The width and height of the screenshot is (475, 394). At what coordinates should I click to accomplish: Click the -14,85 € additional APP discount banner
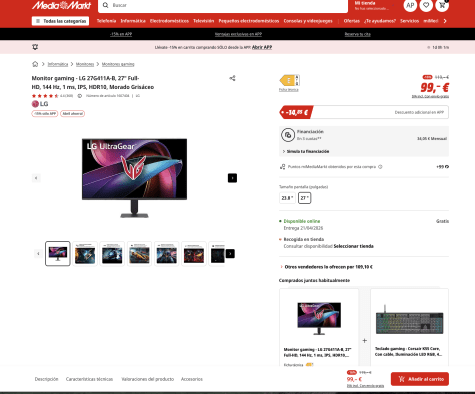coord(364,112)
